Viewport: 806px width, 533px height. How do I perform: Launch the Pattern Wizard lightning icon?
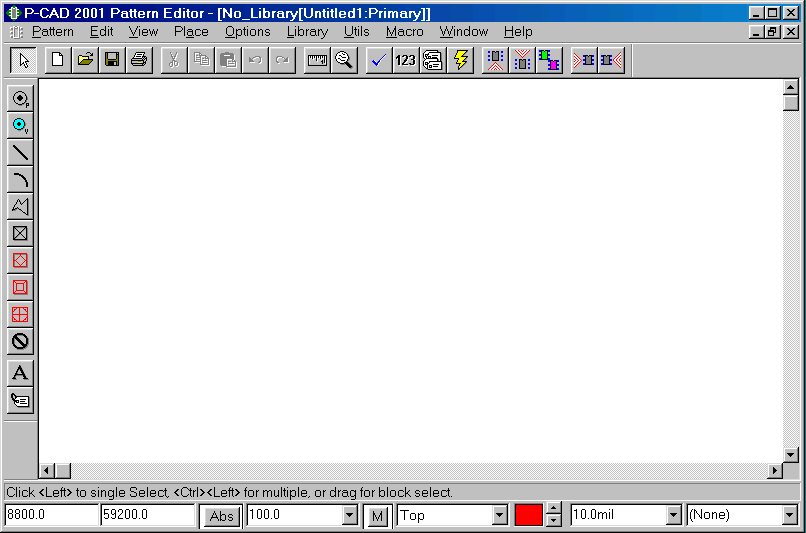[460, 60]
